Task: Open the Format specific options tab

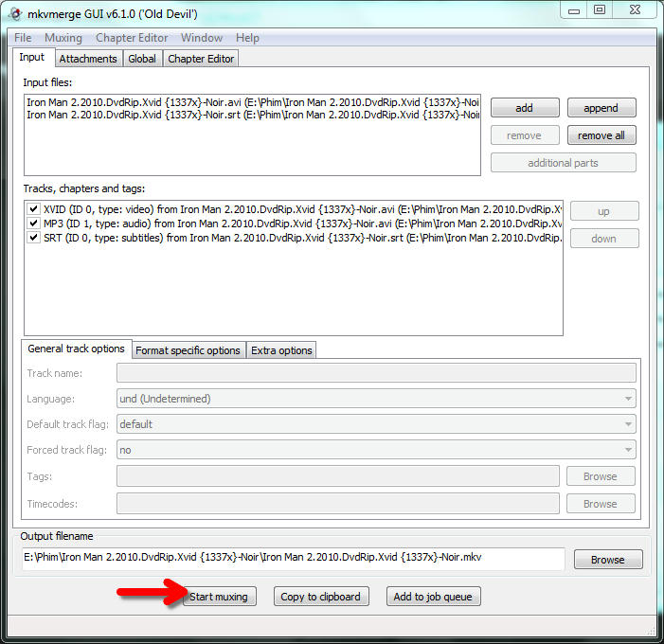Action: (188, 350)
